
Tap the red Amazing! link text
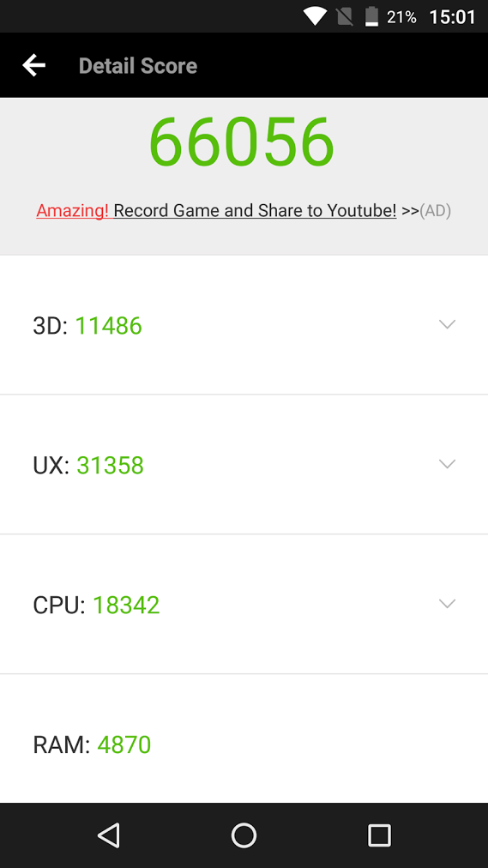[73, 211]
